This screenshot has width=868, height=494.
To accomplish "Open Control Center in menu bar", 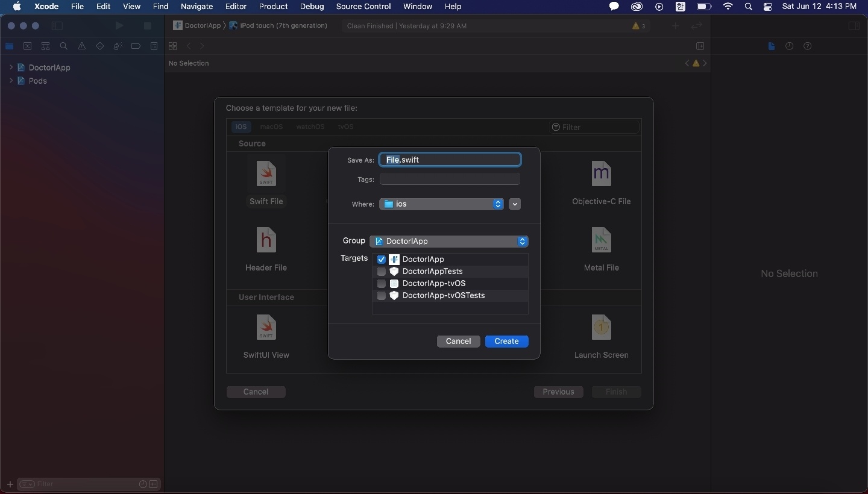I will pos(767,7).
